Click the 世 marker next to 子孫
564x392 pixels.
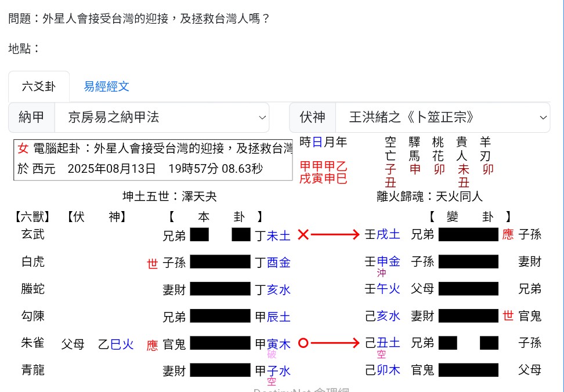pos(153,262)
